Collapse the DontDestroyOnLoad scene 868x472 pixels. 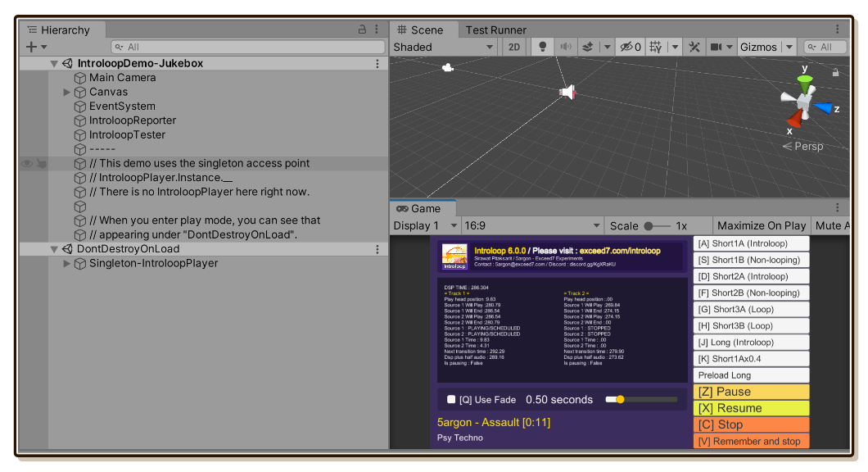[x=54, y=249]
